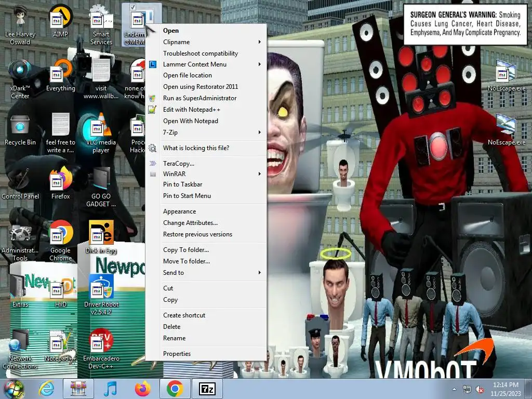This screenshot has width=532, height=399.
Task: Choose Run as SuperAdministrator
Action: click(206, 98)
